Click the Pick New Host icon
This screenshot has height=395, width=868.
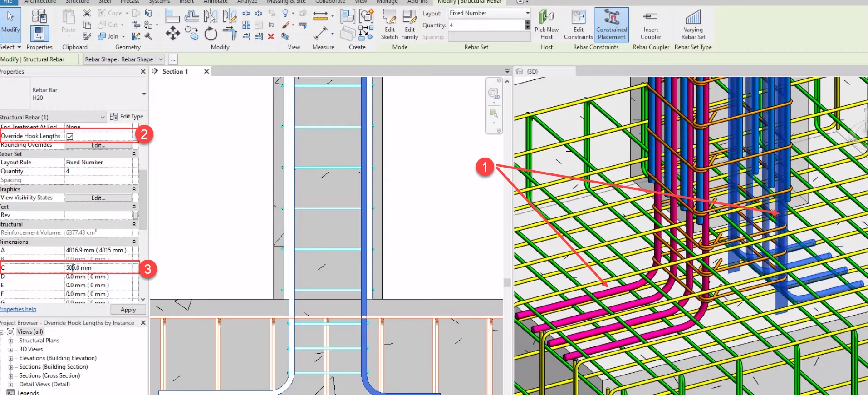coord(546,25)
